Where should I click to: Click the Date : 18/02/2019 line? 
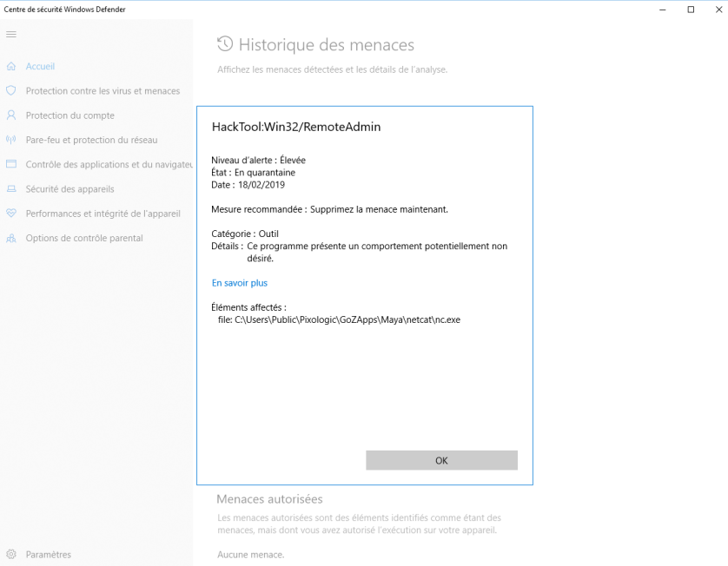tap(248, 185)
